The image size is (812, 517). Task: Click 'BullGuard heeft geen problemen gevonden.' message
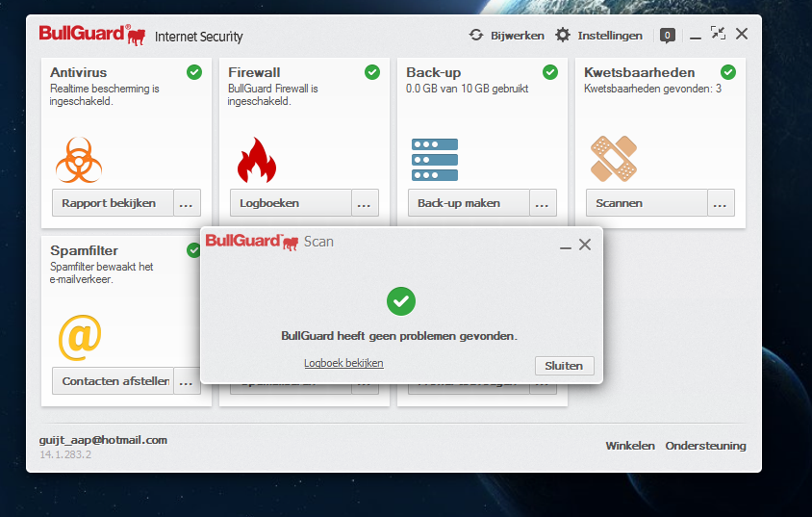click(x=399, y=336)
